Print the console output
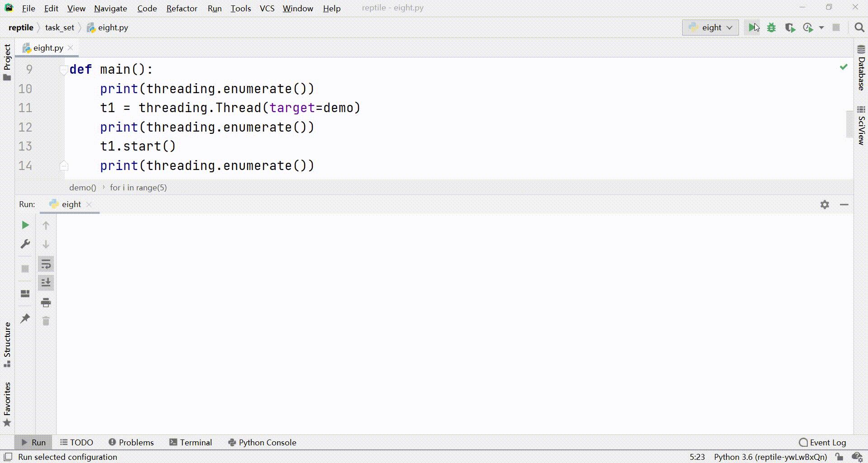This screenshot has height=463, width=868. [46, 302]
